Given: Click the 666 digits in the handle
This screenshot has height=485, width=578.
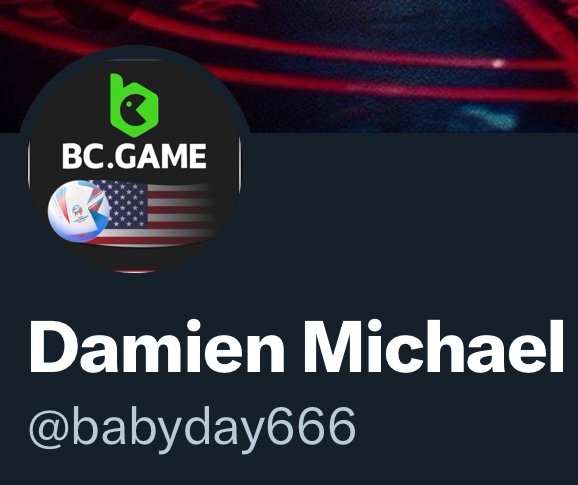Looking at the screenshot, I should click(311, 425).
